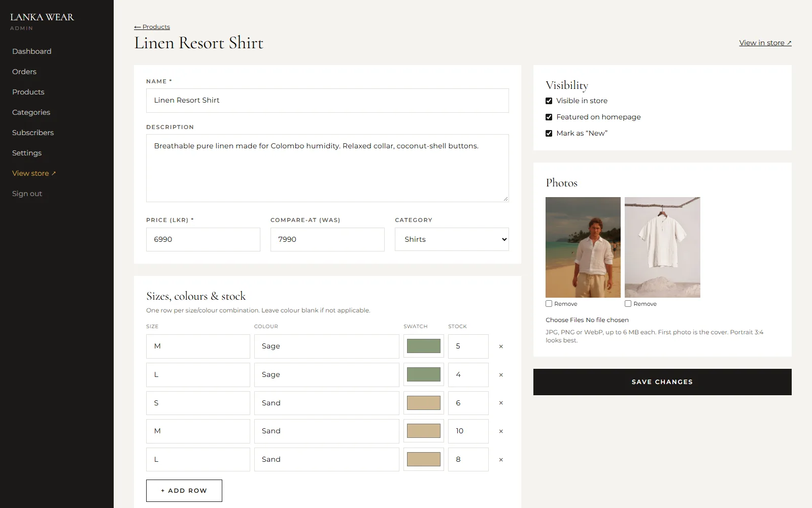Screen dimensions: 812x508
Task: Toggle Featured on homepage checkbox
Action: point(549,117)
